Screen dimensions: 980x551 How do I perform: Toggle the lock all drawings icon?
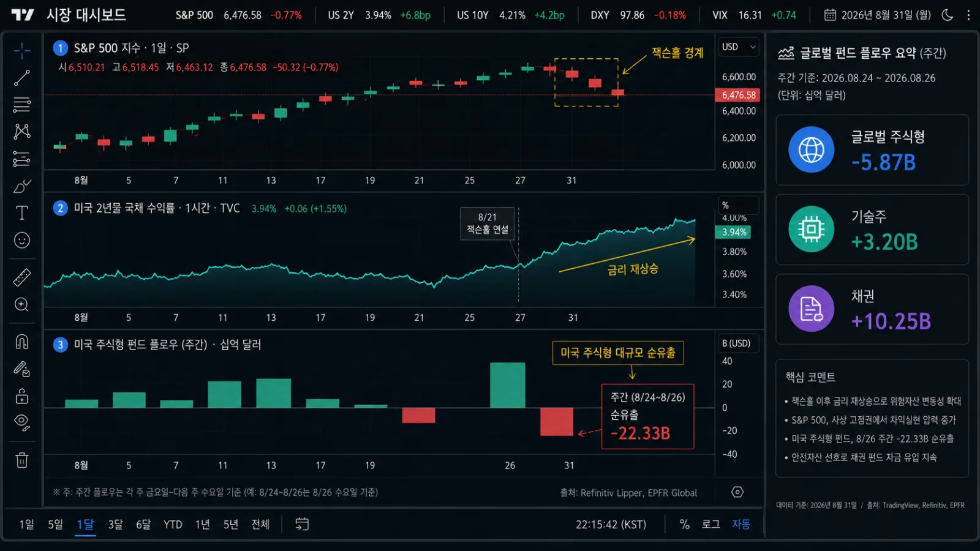pos(22,396)
